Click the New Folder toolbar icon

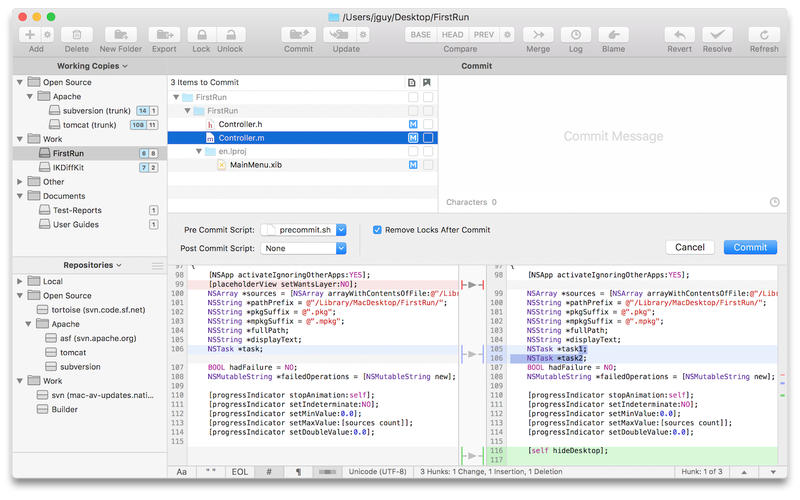[121, 35]
